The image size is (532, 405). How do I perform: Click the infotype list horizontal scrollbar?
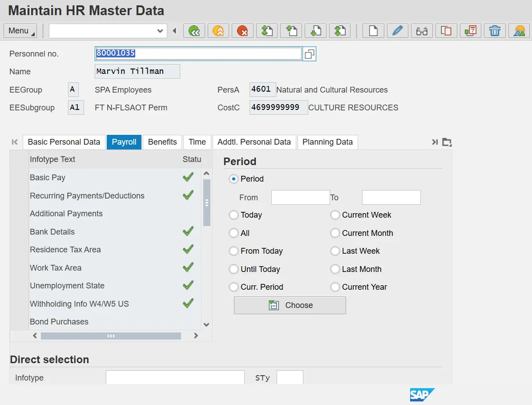111,336
